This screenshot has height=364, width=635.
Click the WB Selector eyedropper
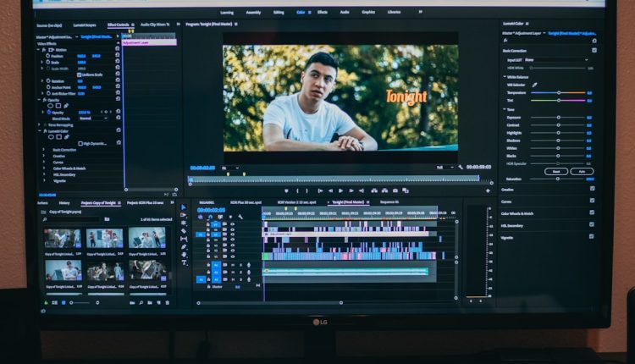534,85
